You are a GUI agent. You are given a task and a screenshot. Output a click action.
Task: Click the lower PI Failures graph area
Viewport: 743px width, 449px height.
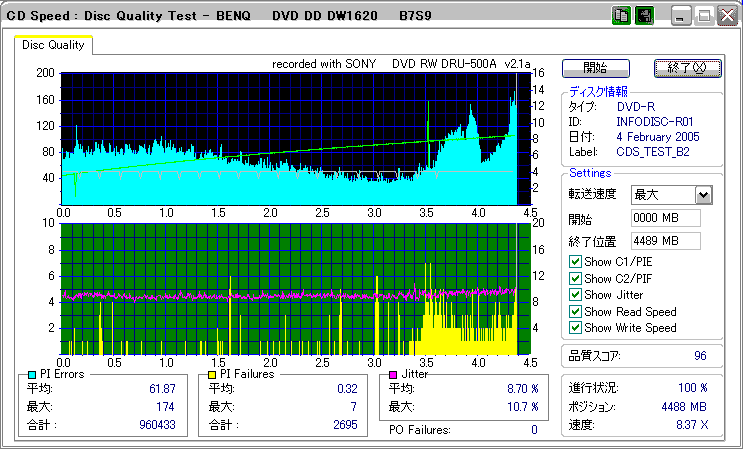(x=290, y=288)
